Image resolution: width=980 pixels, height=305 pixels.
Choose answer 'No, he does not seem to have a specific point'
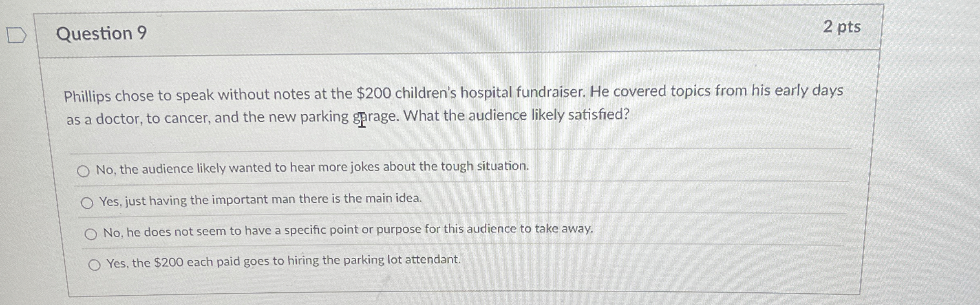347,231
